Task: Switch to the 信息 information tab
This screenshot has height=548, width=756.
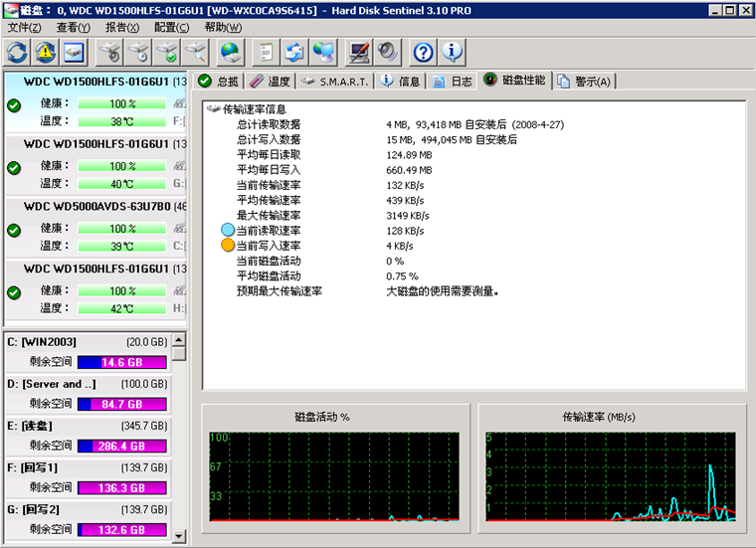Action: [400, 81]
